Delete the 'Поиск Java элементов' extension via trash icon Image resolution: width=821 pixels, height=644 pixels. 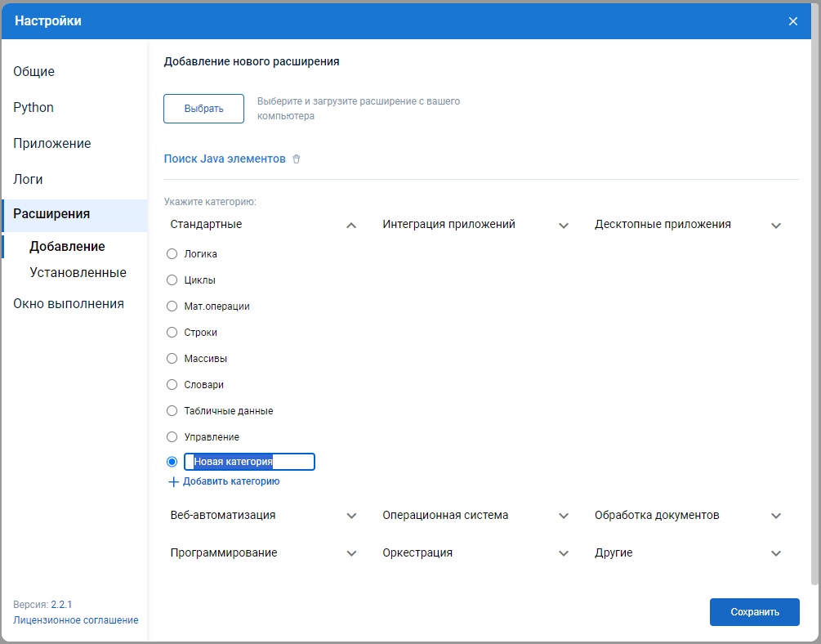click(297, 159)
